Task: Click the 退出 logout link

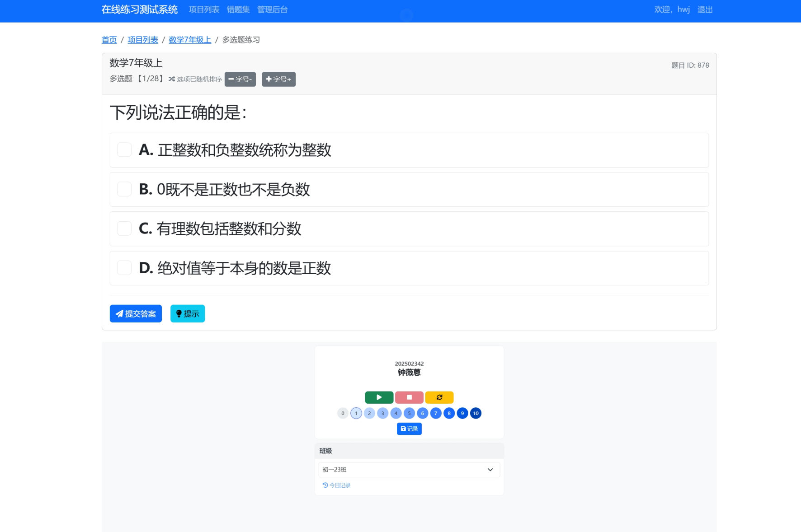Action: 705,10
